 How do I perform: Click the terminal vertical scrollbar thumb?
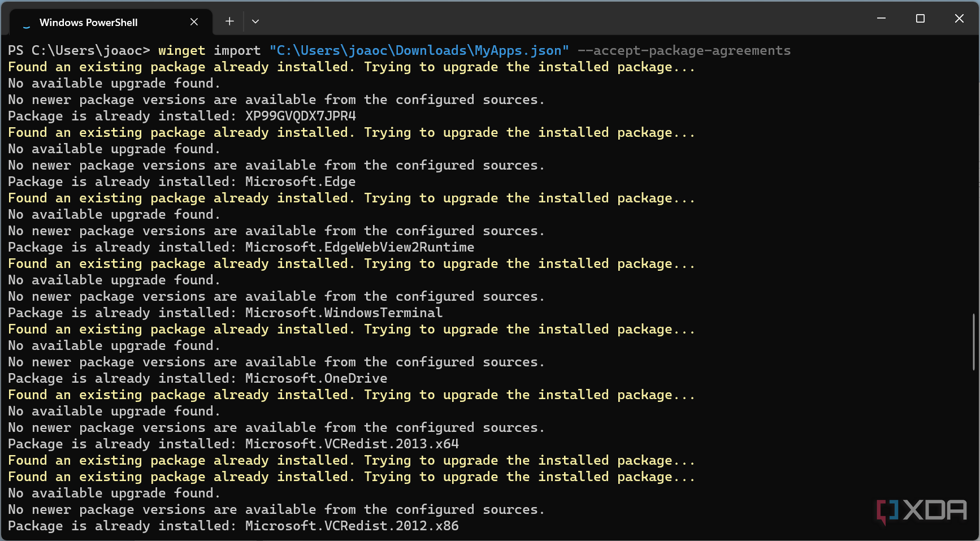tap(974, 341)
